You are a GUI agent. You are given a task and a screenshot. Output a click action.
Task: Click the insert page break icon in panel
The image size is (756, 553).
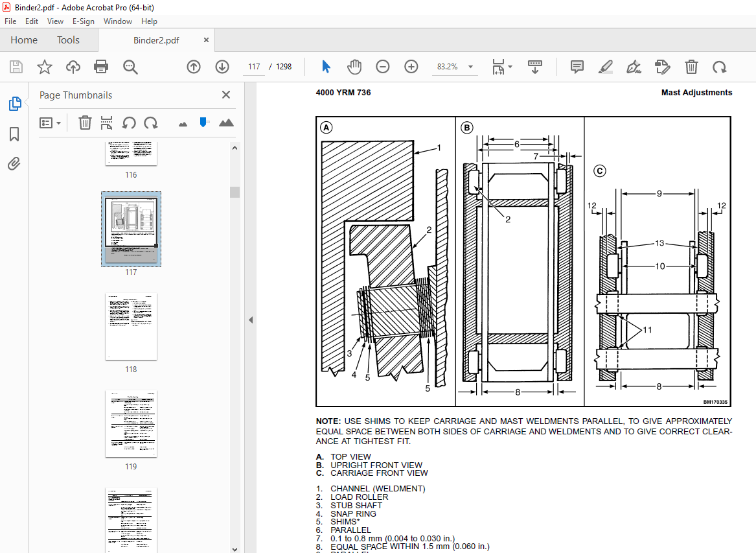point(106,123)
